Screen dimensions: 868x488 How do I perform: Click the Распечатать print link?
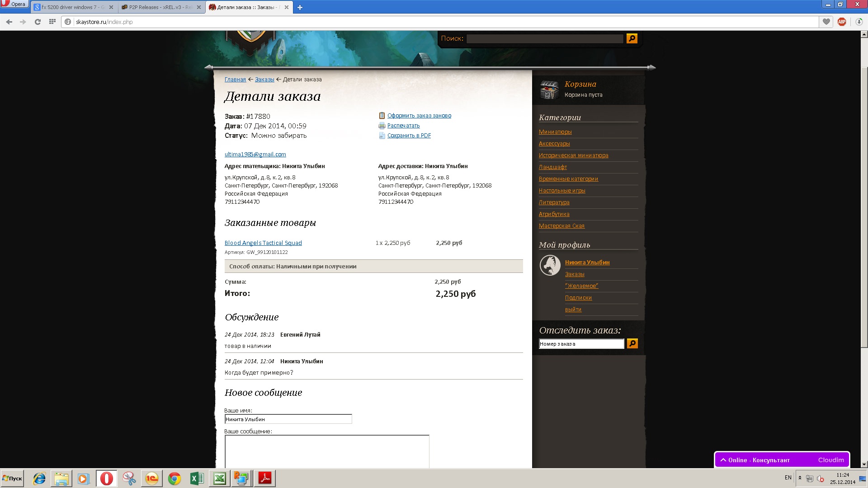coord(403,126)
